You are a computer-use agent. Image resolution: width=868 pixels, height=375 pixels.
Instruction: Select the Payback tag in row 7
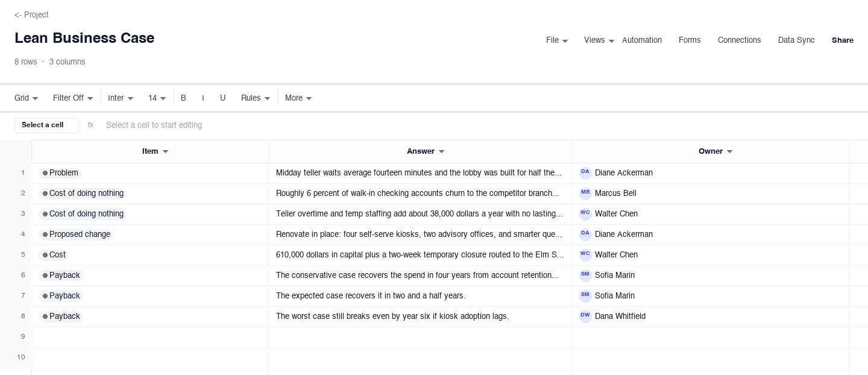[x=61, y=296]
